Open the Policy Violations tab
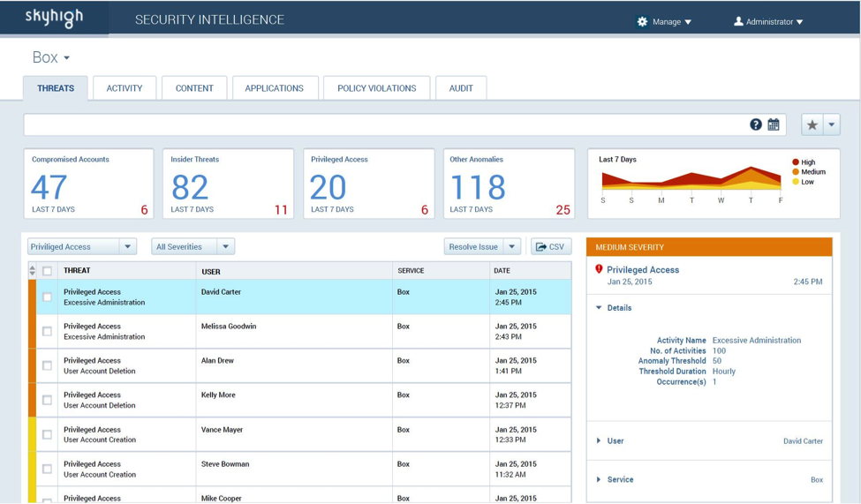Viewport: 861px width, 504px height. click(x=377, y=88)
